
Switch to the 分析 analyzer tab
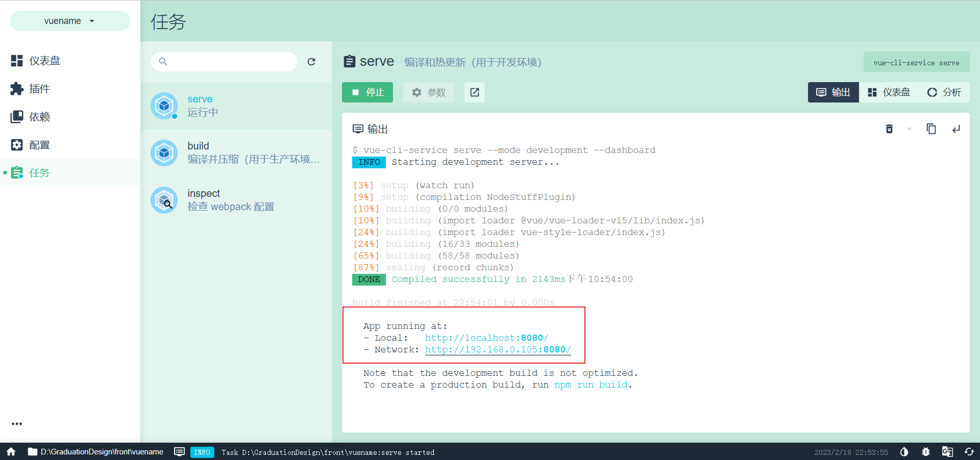[944, 92]
